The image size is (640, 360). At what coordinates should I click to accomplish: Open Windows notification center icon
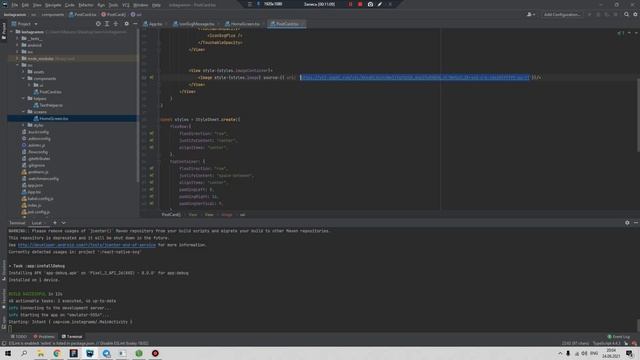[630, 353]
